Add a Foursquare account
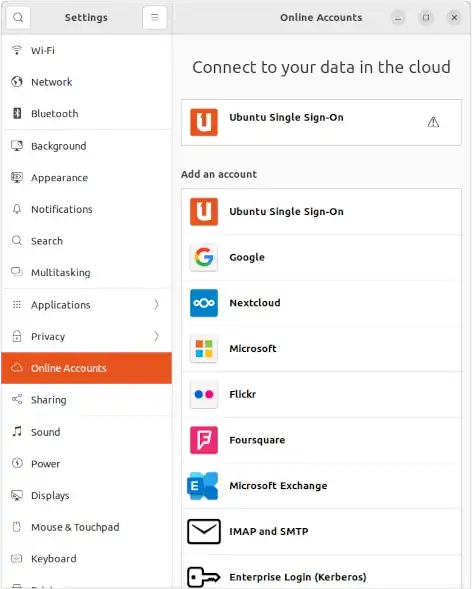472x589 pixels. click(321, 440)
